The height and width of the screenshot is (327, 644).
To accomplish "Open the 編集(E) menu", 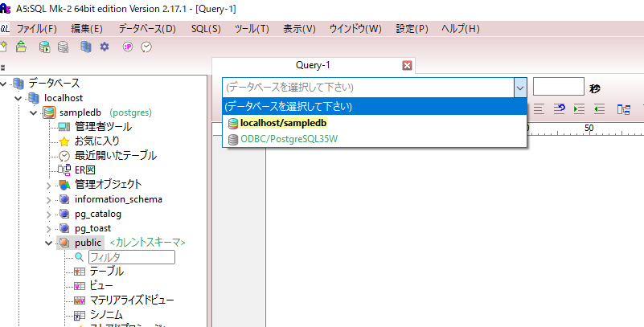I will tap(87, 29).
